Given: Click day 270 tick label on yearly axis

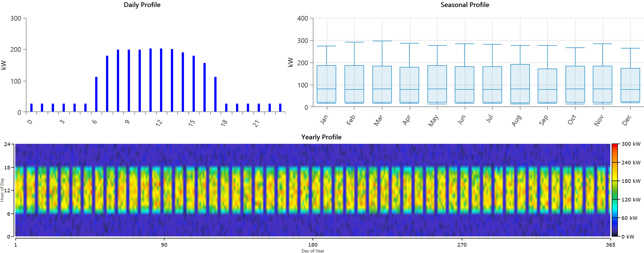Looking at the screenshot, I should pos(462,245).
